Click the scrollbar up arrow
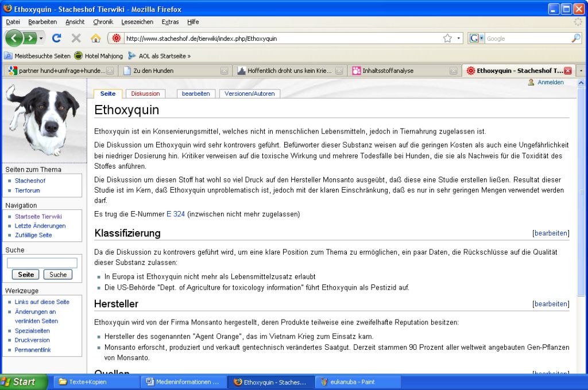The width and height of the screenshot is (588, 390). (x=581, y=83)
